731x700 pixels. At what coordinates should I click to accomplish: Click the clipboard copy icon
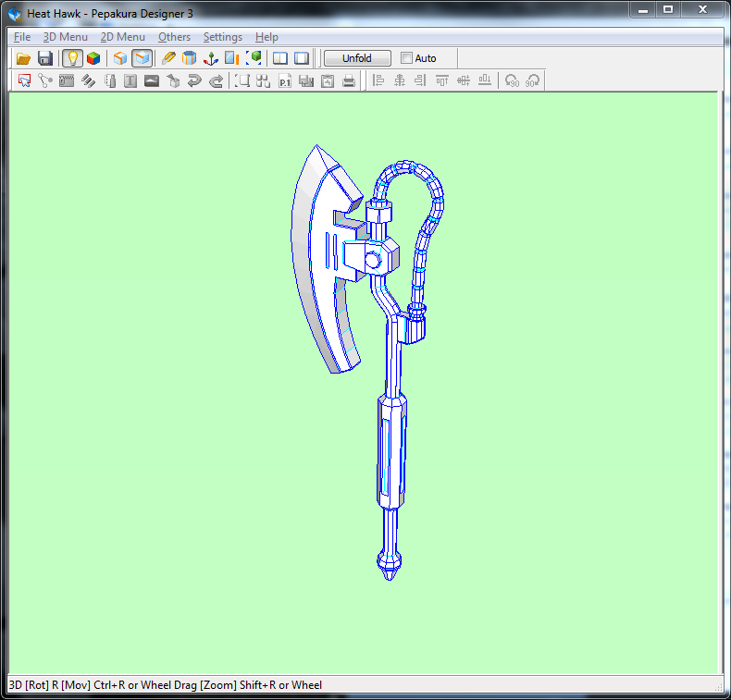click(328, 80)
